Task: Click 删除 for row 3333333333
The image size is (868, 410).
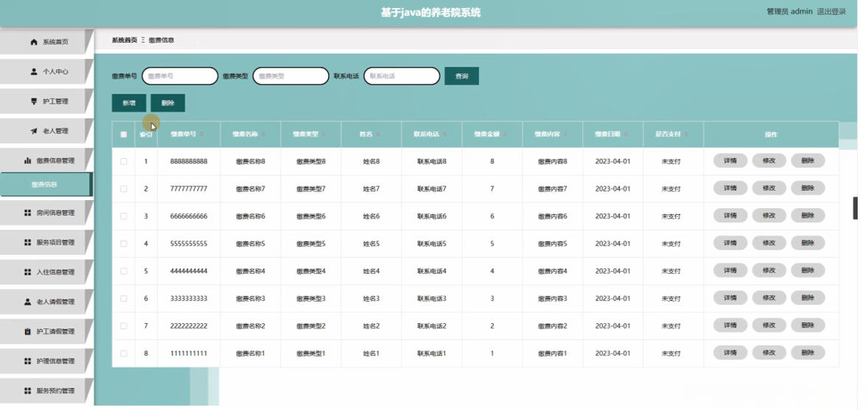Action: click(x=808, y=297)
